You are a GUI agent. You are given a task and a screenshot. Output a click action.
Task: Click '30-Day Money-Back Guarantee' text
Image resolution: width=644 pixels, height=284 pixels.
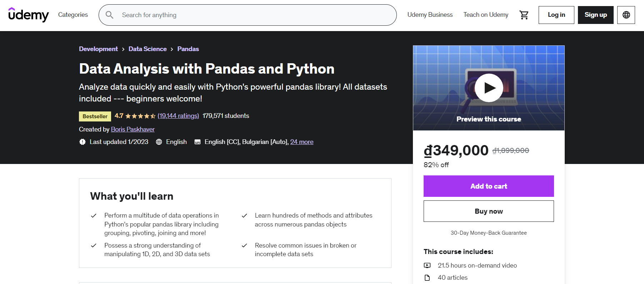pos(489,233)
